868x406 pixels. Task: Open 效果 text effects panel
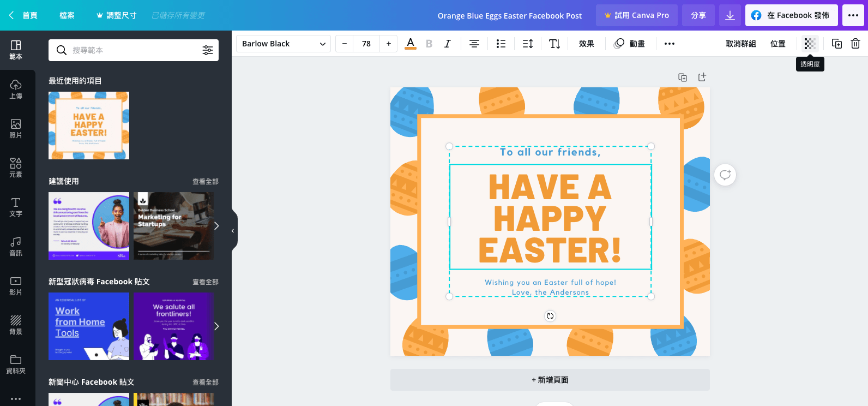coord(587,44)
